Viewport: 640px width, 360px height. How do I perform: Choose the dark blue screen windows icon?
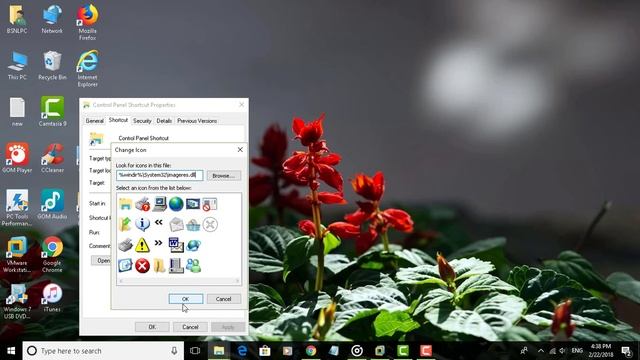pos(193,204)
